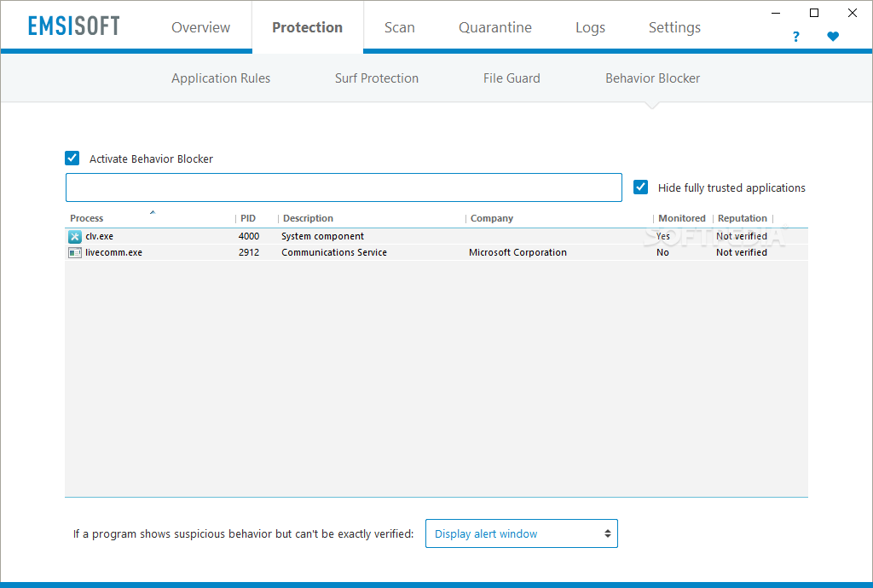Minimize the Emsisoft window
Viewport: 873px width, 588px height.
[776, 13]
